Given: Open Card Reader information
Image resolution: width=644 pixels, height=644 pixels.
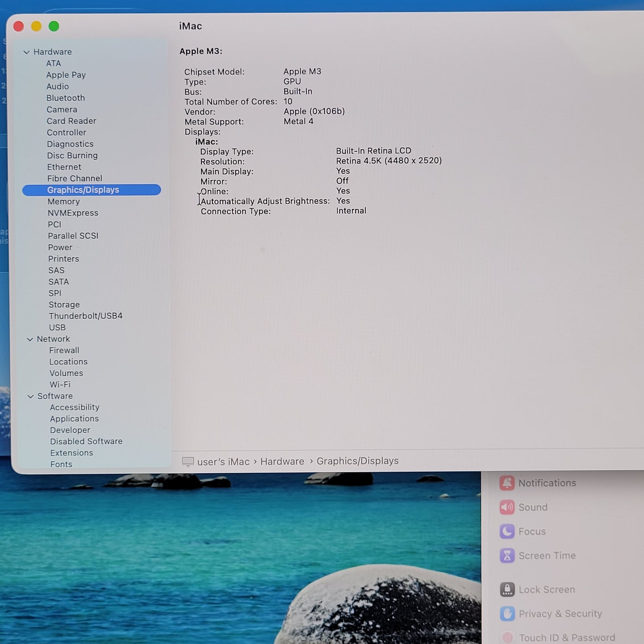Looking at the screenshot, I should [71, 121].
